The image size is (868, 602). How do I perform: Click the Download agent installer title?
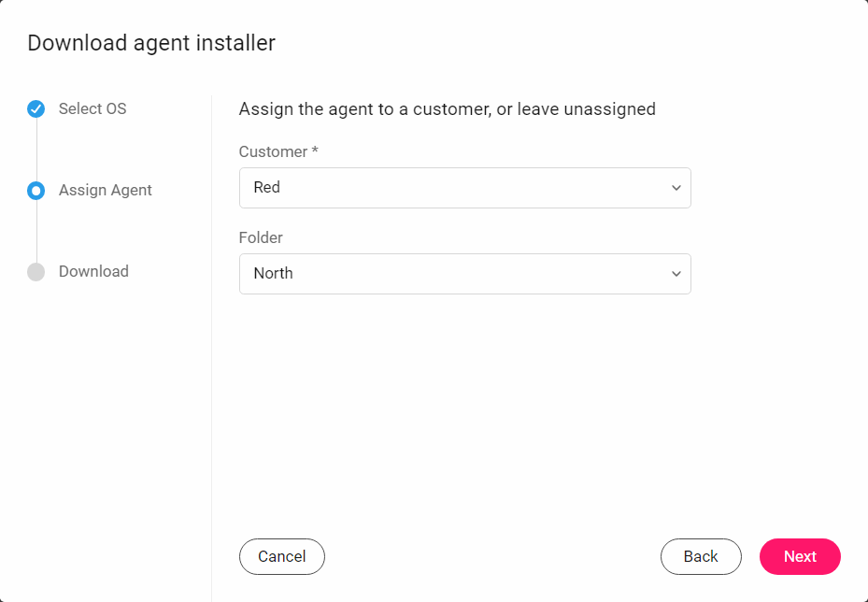(x=151, y=43)
